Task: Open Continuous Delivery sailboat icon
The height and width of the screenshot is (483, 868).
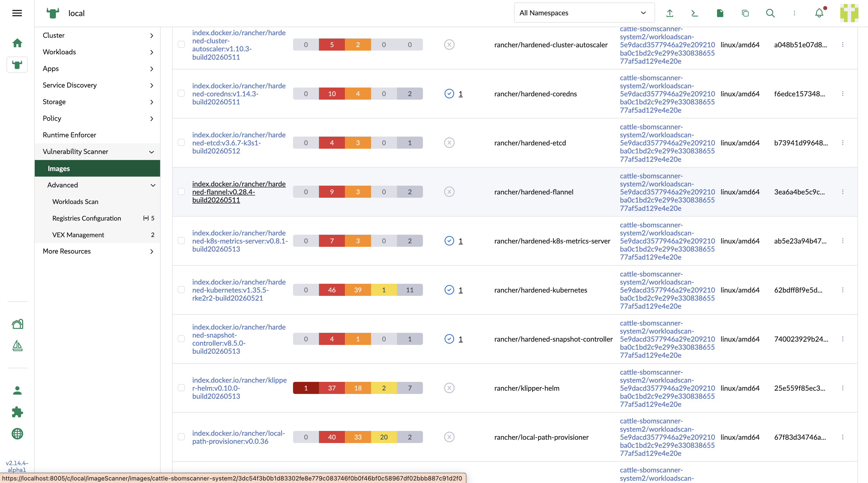Action: point(17,346)
